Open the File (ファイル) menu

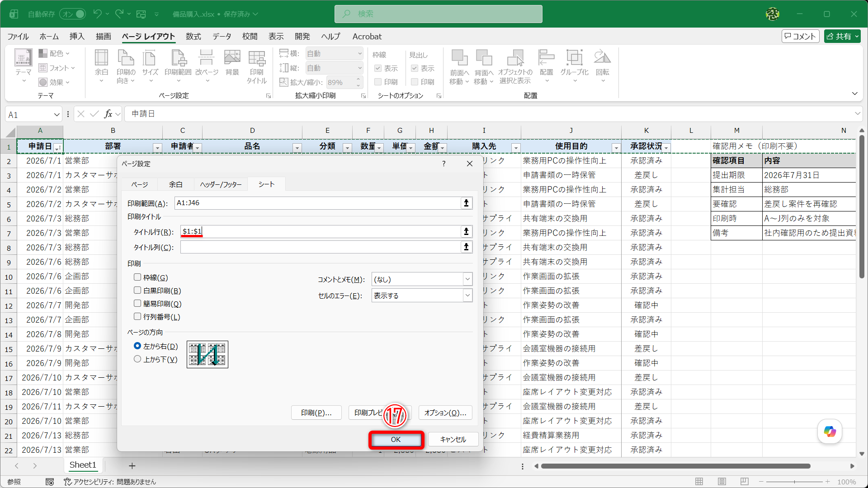click(x=18, y=37)
